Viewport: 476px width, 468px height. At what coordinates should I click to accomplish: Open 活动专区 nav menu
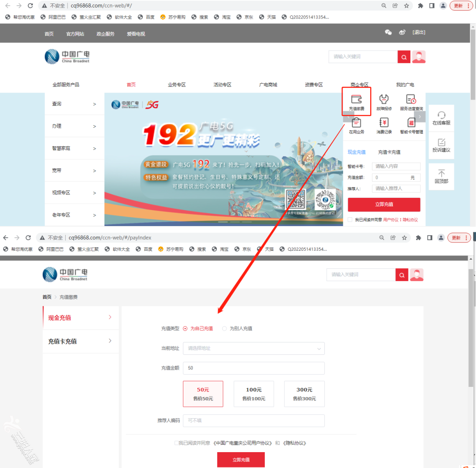[222, 85]
